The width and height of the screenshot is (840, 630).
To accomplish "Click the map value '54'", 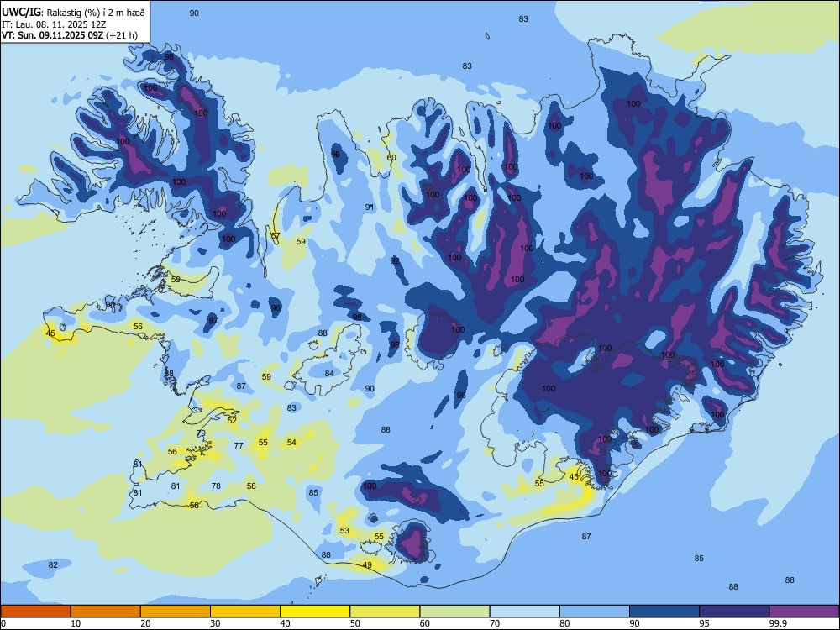I will [x=291, y=442].
